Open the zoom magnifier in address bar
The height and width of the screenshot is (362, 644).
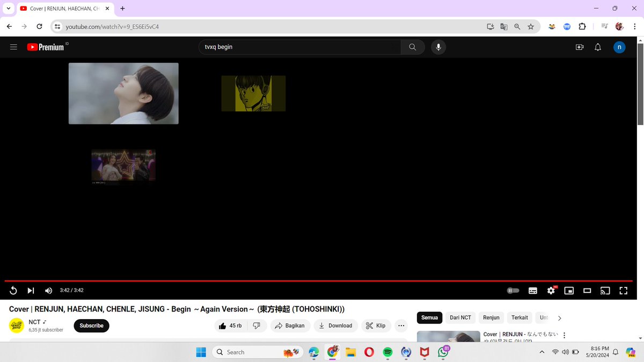pos(517,26)
